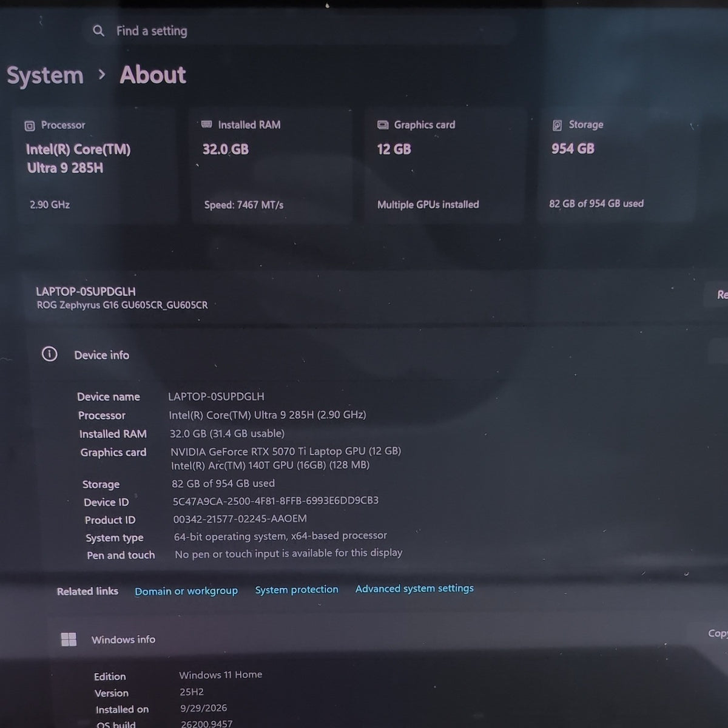The height and width of the screenshot is (728, 728).
Task: Click the 2.90 GHz processor speed text
Action: (50, 205)
